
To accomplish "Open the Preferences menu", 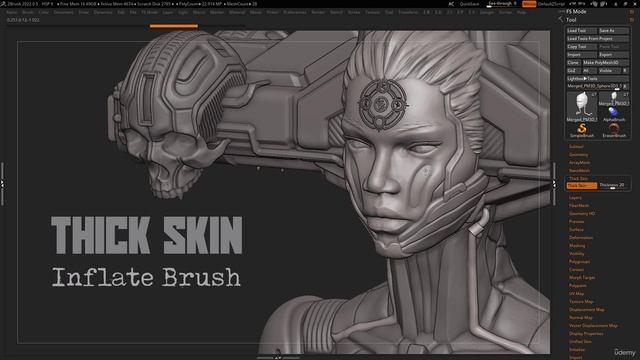I will (295, 12).
